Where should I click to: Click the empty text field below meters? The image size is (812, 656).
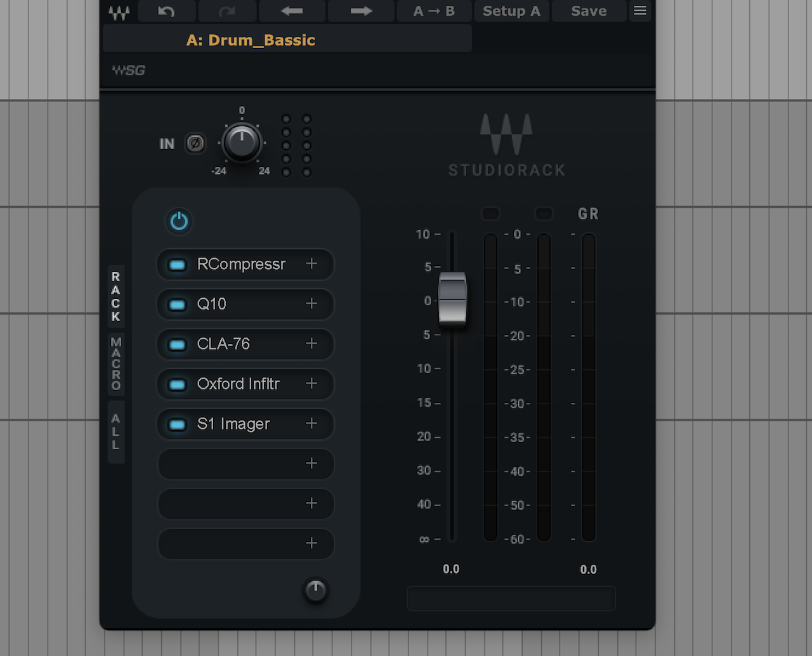tap(511, 598)
